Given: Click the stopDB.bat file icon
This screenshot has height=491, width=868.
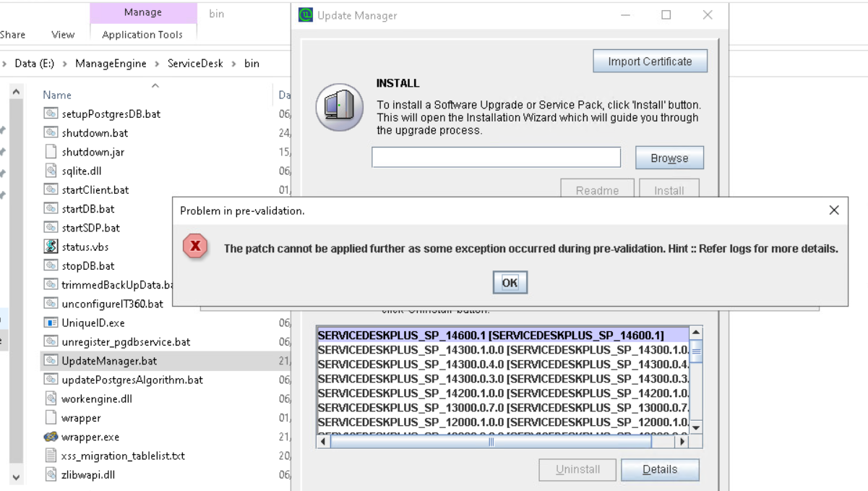Looking at the screenshot, I should 51,265.
